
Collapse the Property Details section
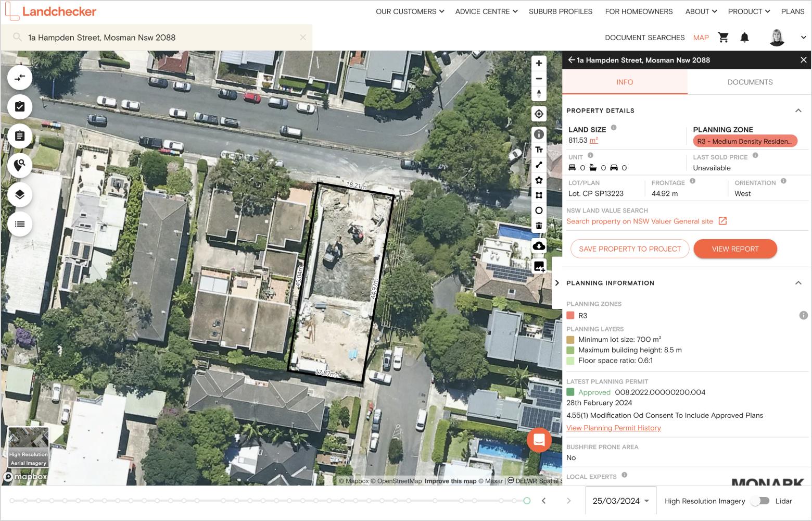798,110
